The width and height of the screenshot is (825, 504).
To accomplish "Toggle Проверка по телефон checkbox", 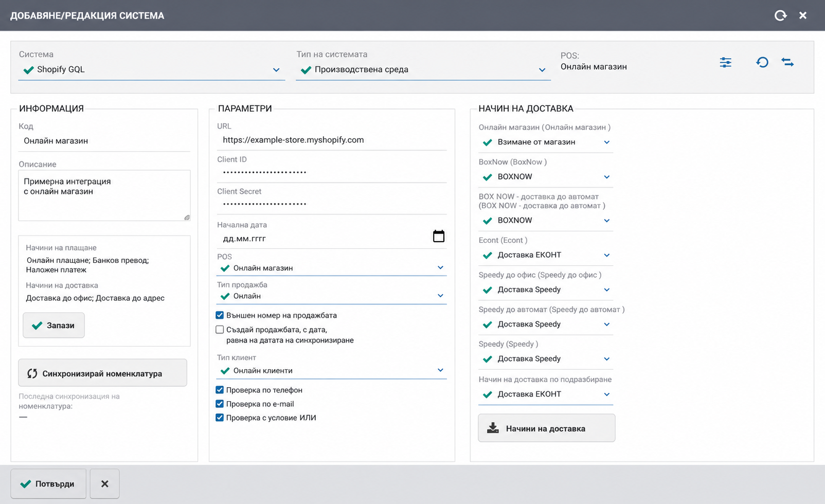I will (220, 390).
